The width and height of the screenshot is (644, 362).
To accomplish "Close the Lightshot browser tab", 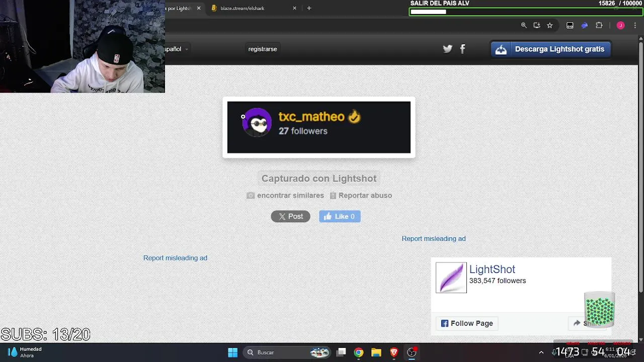I will tap(199, 8).
